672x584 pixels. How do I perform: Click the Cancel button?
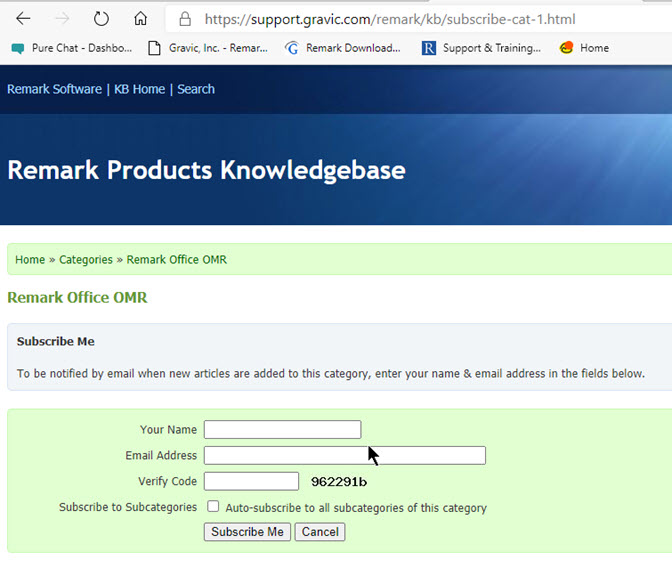[320, 532]
